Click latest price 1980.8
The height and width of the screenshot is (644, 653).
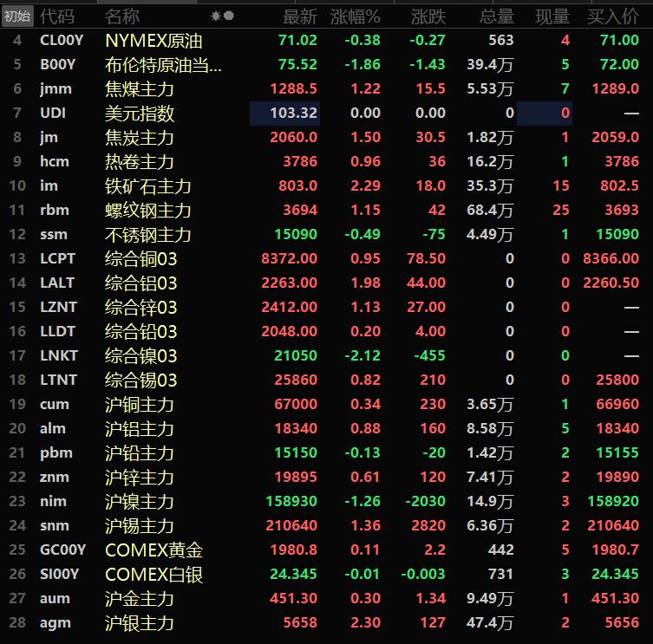[294, 550]
